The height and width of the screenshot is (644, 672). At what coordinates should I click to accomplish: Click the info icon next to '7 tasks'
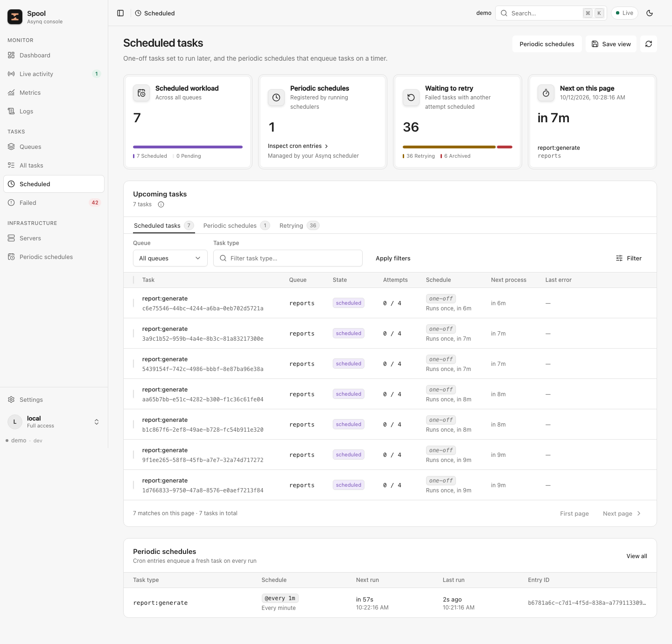[161, 204]
